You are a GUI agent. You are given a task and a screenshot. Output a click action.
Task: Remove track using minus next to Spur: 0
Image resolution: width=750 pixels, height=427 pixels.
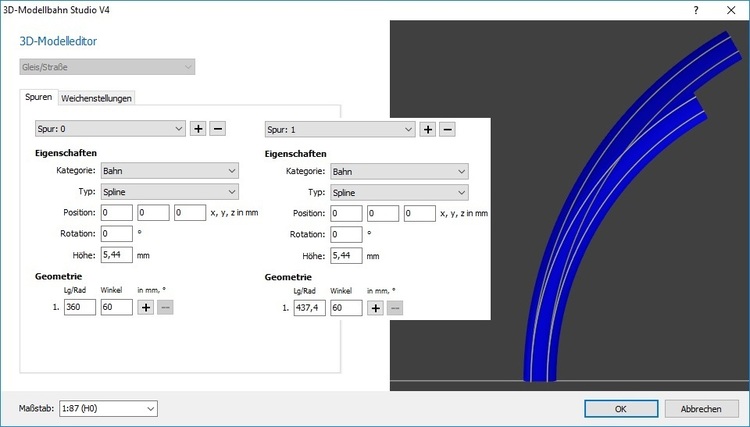tap(217, 129)
